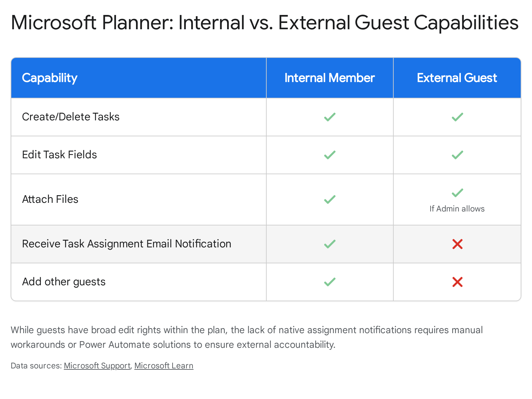Viewport: 532px width, 399px height.
Task: Click Internal Member checkmark for Create/Delete Tasks
Action: pos(330,117)
